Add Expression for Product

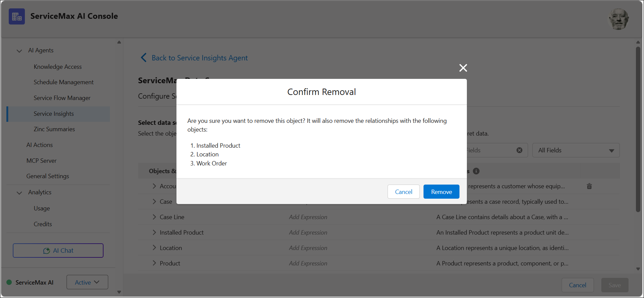[x=308, y=263]
